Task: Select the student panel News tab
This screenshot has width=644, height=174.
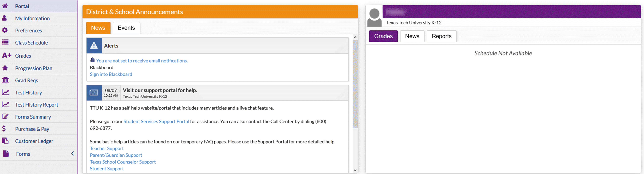Action: coord(412,36)
